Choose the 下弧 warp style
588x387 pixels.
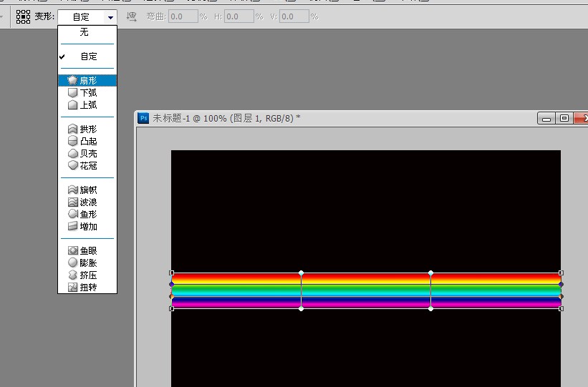[87, 92]
